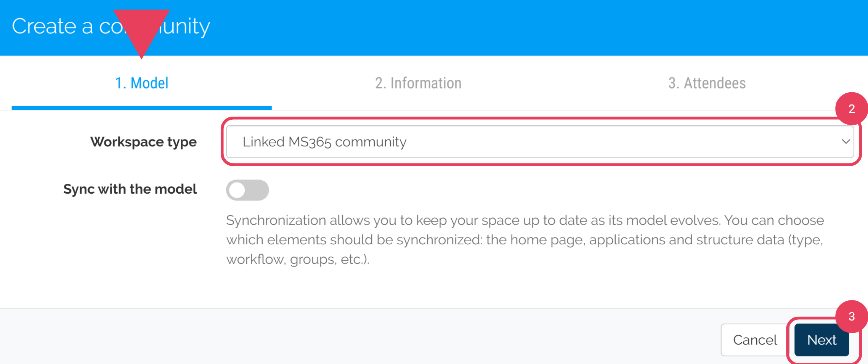Click empty space in the blue header bar

coord(534,27)
